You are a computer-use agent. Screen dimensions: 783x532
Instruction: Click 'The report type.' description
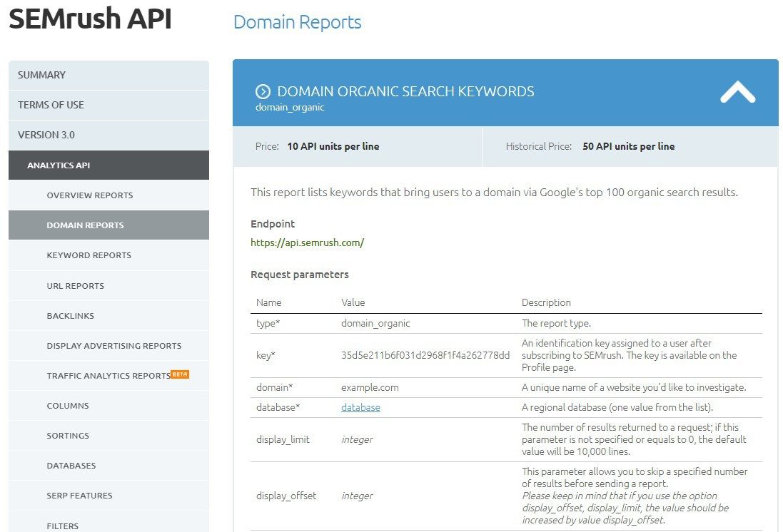tap(556, 323)
